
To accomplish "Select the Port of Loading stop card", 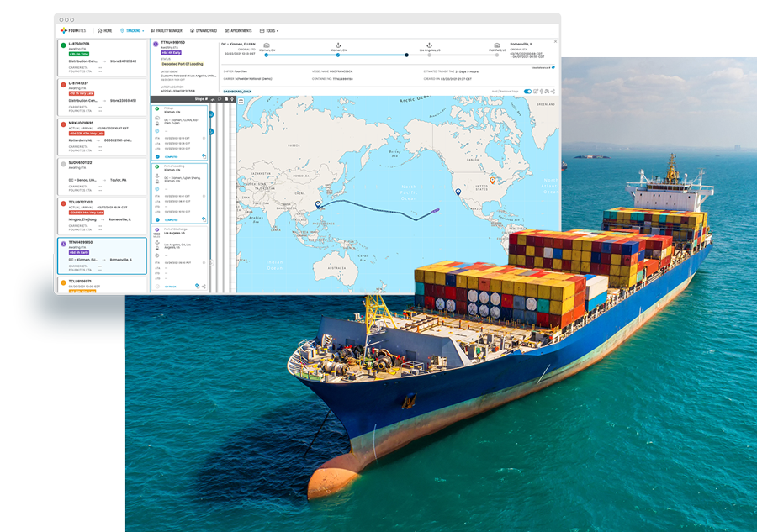I will point(180,193).
